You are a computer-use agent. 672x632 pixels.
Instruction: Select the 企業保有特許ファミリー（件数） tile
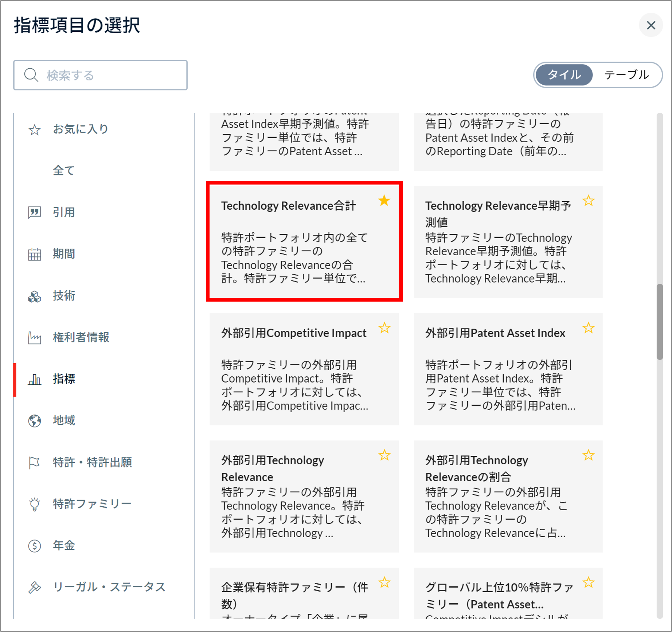(304, 593)
